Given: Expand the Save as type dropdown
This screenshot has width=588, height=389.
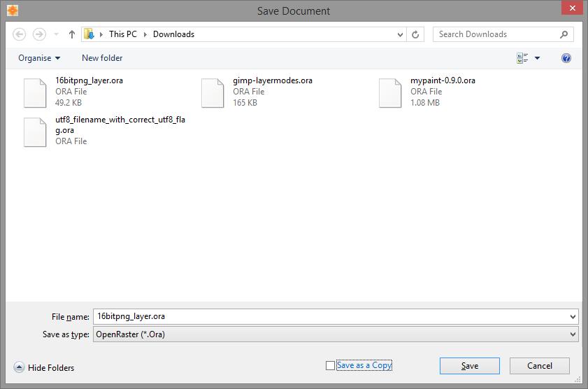Looking at the screenshot, I should tap(573, 334).
